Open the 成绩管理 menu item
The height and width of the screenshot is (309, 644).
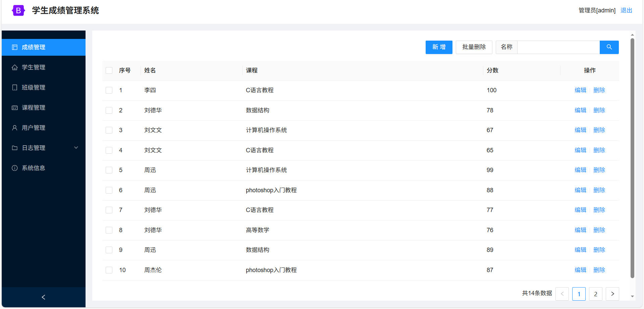pyautogui.click(x=44, y=47)
